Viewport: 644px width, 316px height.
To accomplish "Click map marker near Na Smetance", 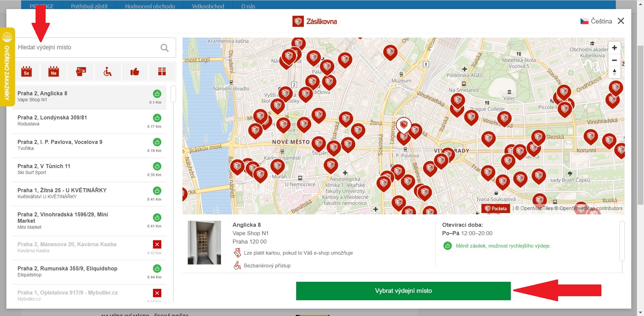I will pyautogui.click(x=458, y=101).
